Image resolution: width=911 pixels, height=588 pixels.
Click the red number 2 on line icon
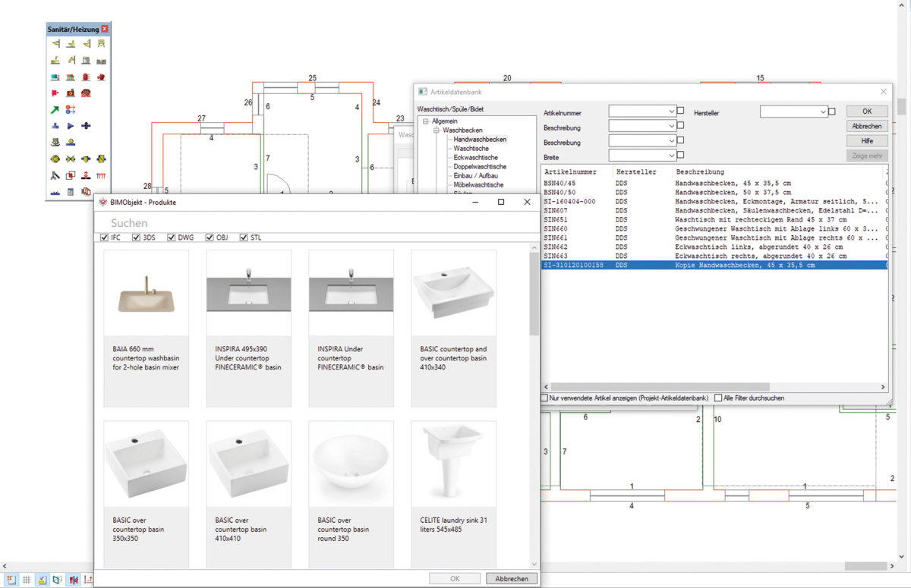[x=86, y=175]
